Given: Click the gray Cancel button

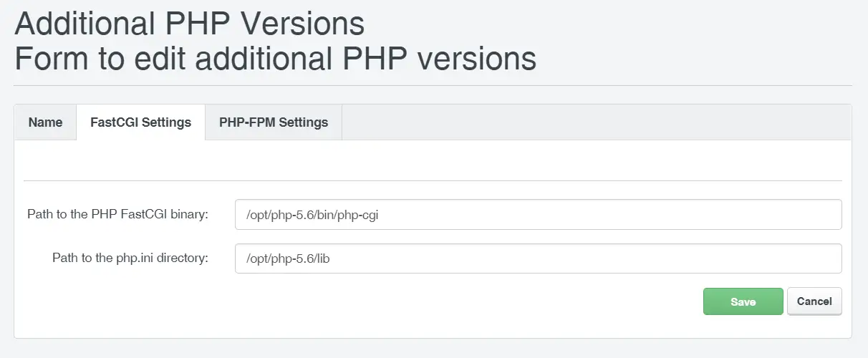Looking at the screenshot, I should click(814, 301).
